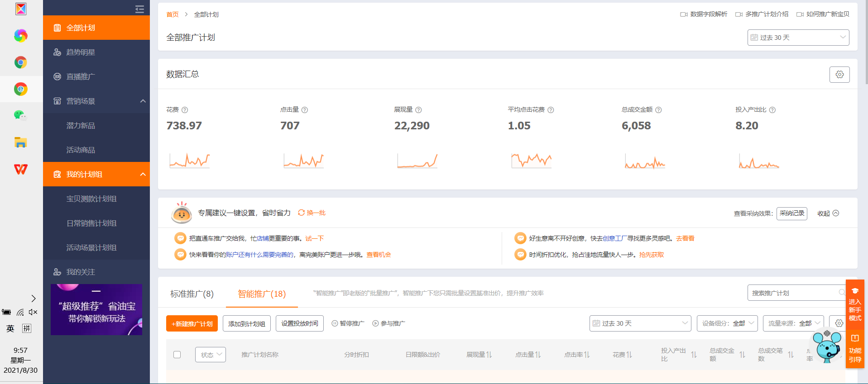This screenshot has width=868, height=384.
Task: Click the +新建推广计划 button
Action: tap(192, 324)
